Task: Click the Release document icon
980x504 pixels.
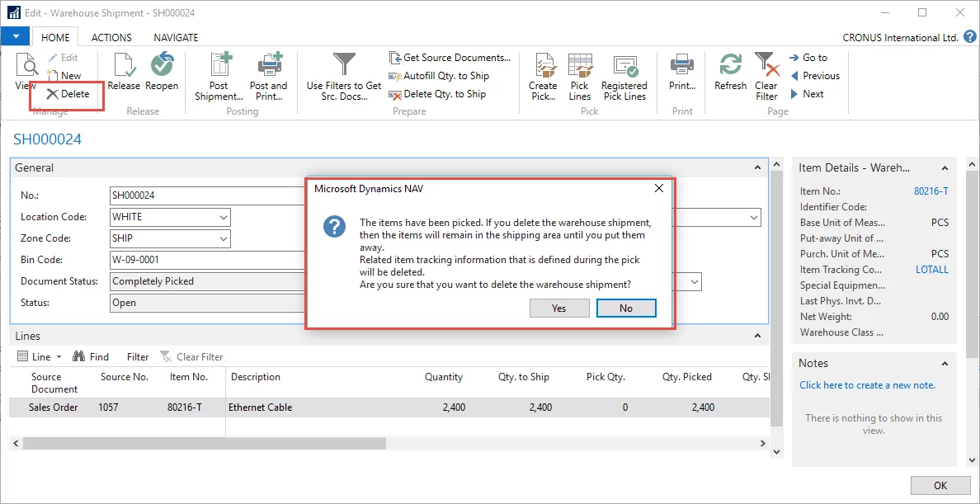Action: click(124, 66)
